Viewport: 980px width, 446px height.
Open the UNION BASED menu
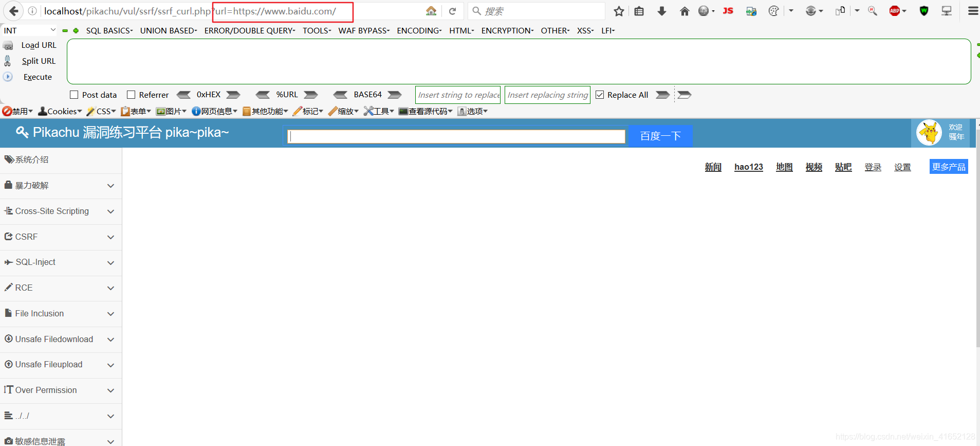[x=169, y=31]
